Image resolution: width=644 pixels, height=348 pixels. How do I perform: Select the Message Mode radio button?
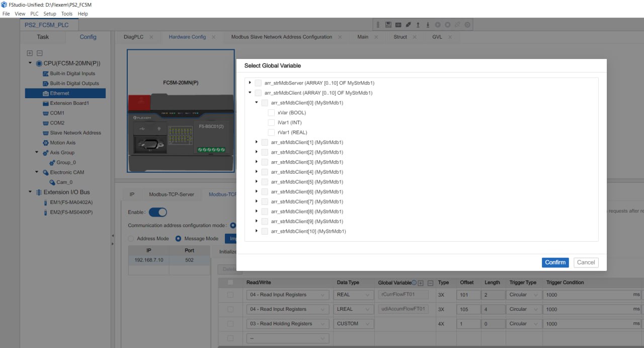pos(178,239)
